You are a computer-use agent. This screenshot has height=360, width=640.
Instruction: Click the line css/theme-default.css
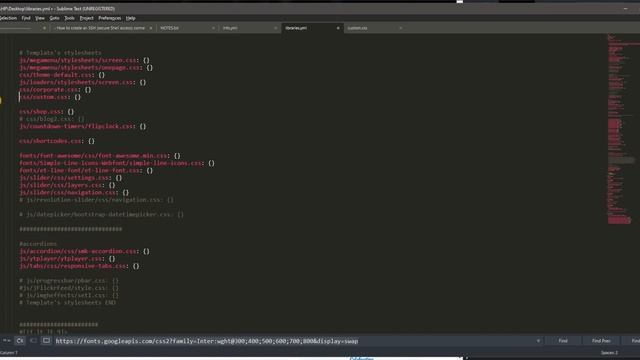coord(62,75)
